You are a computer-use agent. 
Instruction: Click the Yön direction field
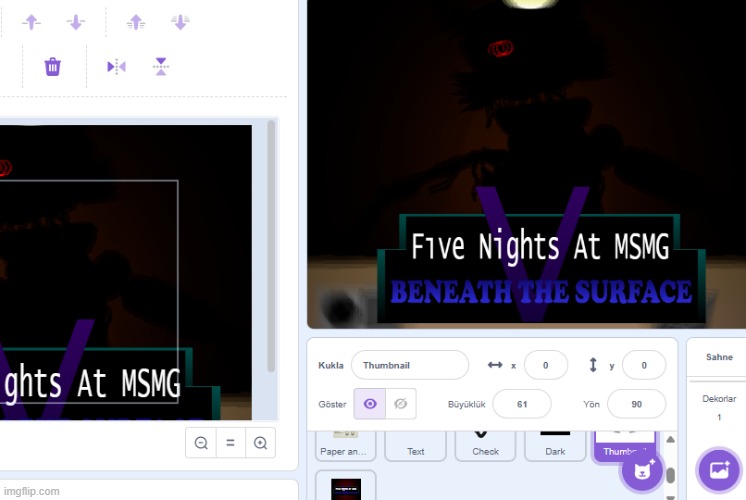[x=637, y=404]
